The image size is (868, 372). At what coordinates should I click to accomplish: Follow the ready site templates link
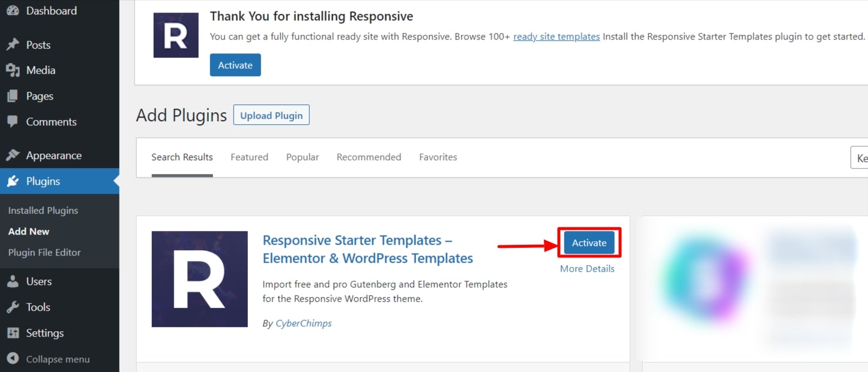(556, 37)
